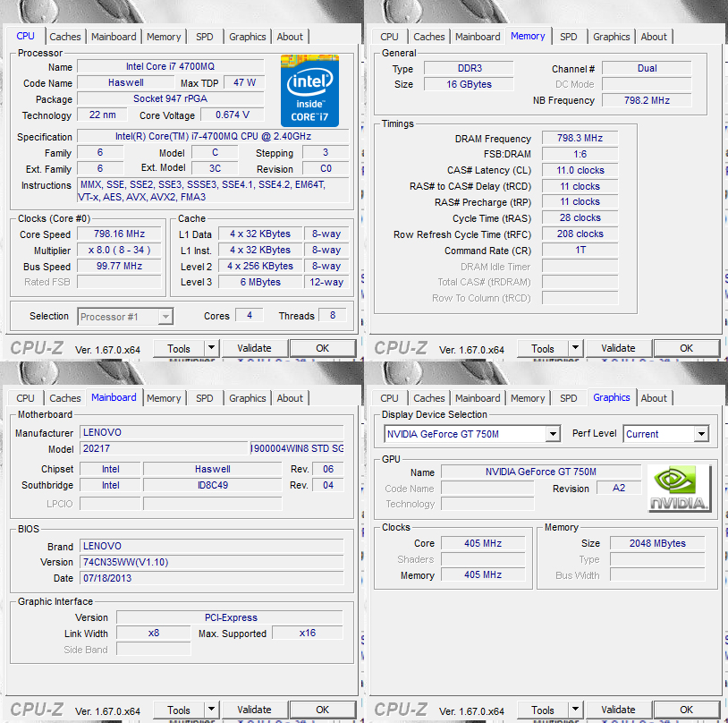Viewport: 728px width, 723px height.
Task: Open Tools dropdown arrow in the Graphics window
Action: [x=575, y=710]
